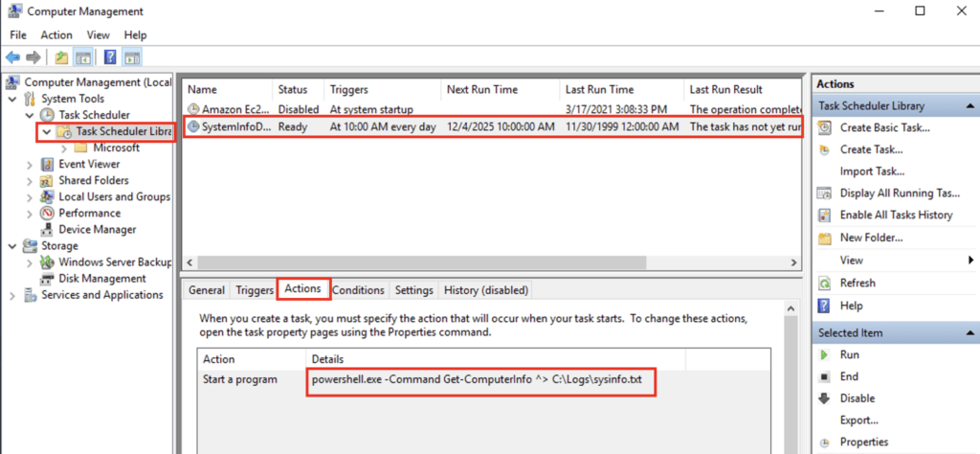
Task: Click the task list horizontal scrollbar
Action: pos(490,262)
